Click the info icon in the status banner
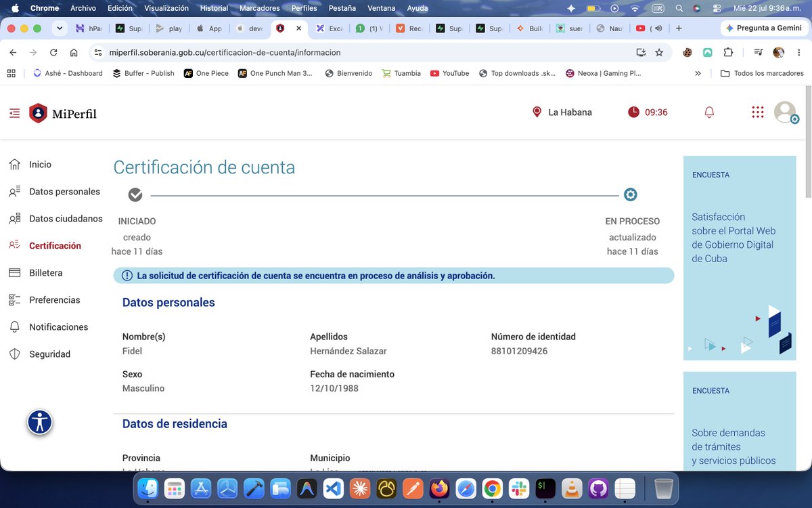Viewport: 812px width, 508px height. 127,276
